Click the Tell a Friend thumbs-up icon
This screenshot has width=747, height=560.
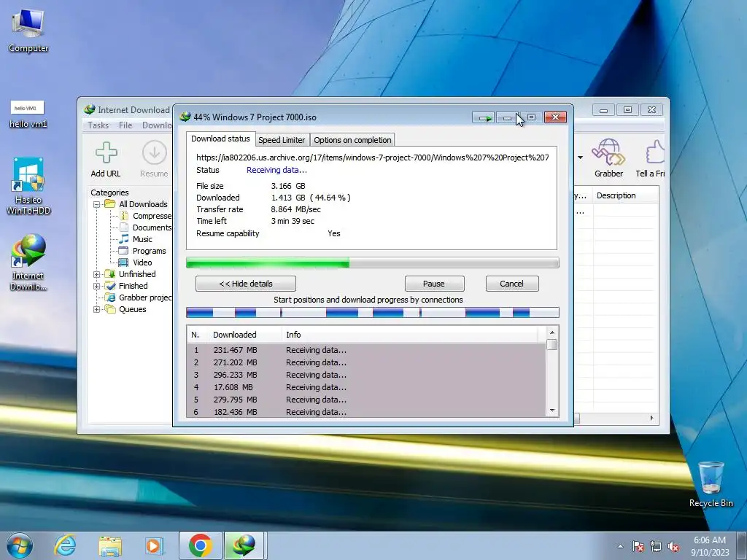[x=655, y=152]
